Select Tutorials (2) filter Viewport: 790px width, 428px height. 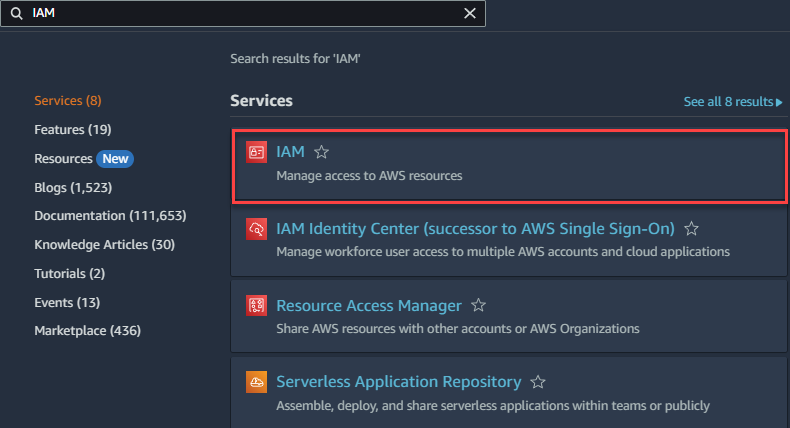(70, 273)
